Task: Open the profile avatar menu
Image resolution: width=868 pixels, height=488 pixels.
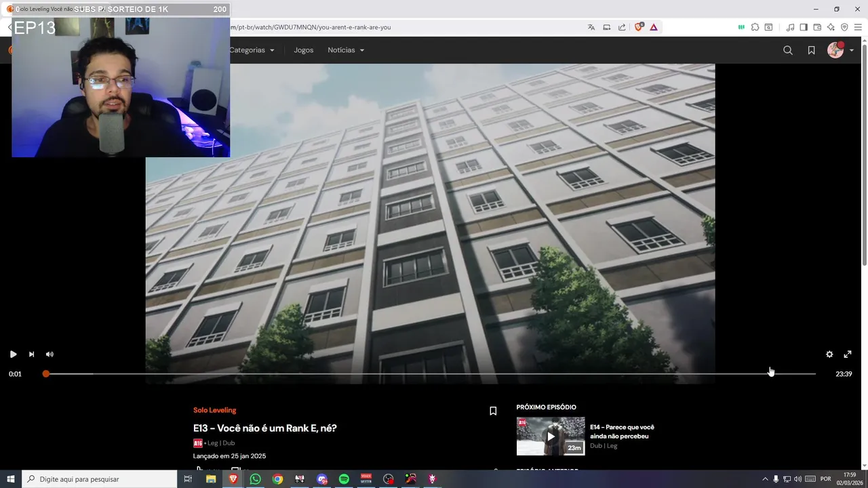Action: [835, 50]
